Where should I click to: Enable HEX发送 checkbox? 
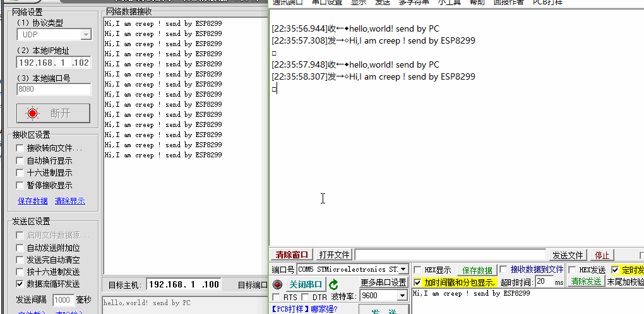pos(572,270)
